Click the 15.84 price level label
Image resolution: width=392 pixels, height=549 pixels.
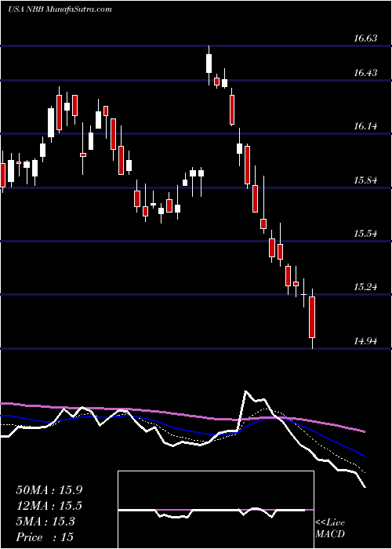coord(365,180)
